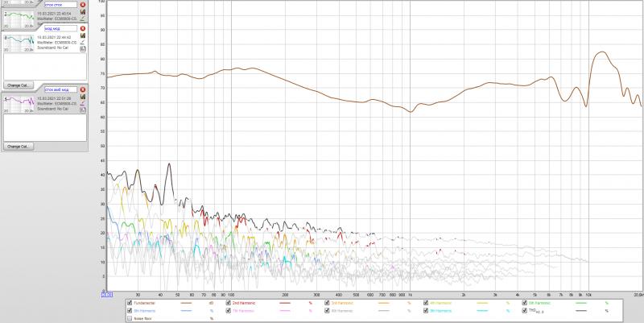Click the pencil icon on "стох виб мид" panel
Viewport: 644px width, 323px height.
82,104
